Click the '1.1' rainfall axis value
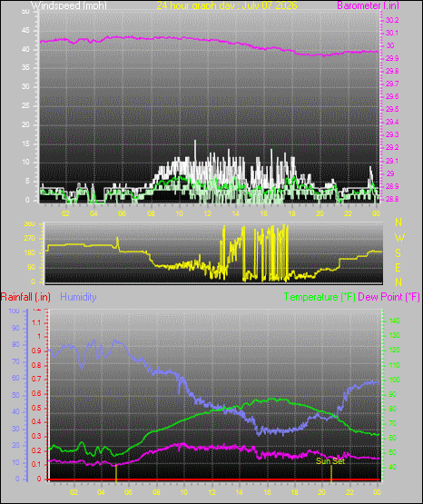The height and width of the screenshot is (504, 423). 36,322
